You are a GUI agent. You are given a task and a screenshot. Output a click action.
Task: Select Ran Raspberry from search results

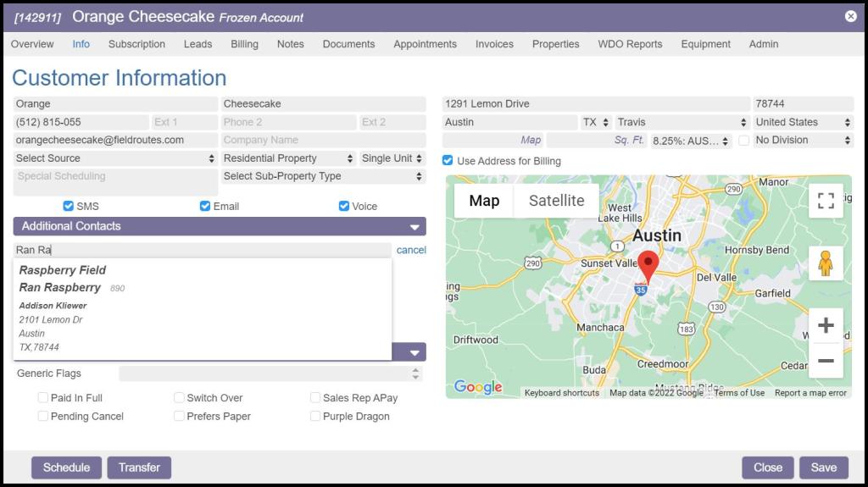pos(60,288)
